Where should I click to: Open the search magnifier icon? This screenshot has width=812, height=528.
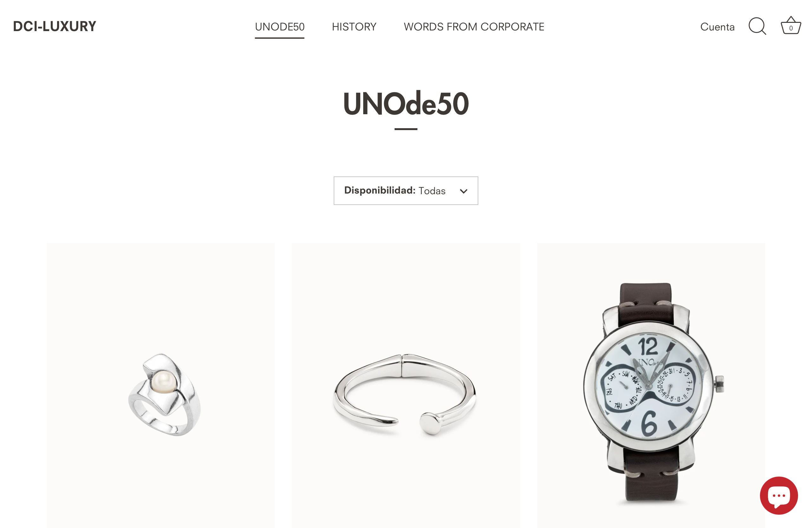tap(757, 26)
